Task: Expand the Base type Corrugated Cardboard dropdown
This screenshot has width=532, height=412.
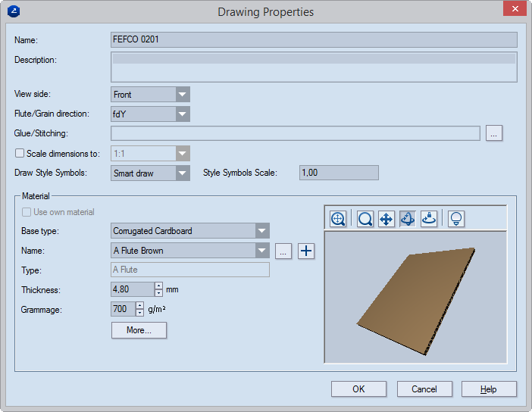Action: pyautogui.click(x=261, y=231)
